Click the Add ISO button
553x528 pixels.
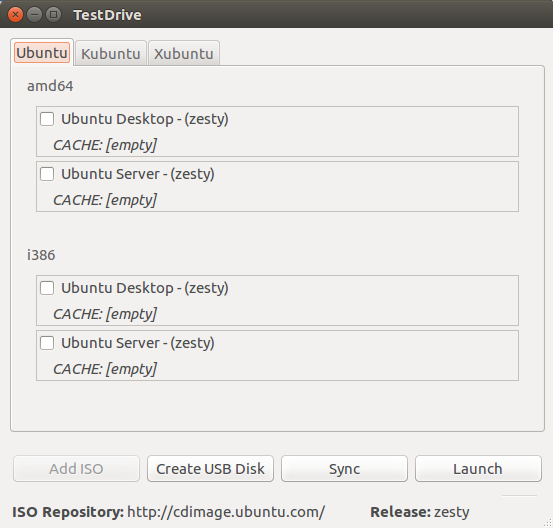pyautogui.click(x=77, y=469)
